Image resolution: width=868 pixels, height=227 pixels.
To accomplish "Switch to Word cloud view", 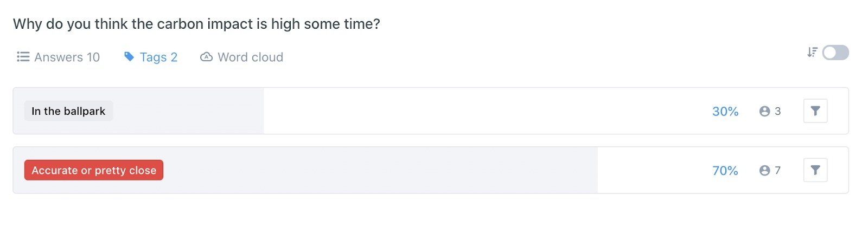I will (x=242, y=57).
